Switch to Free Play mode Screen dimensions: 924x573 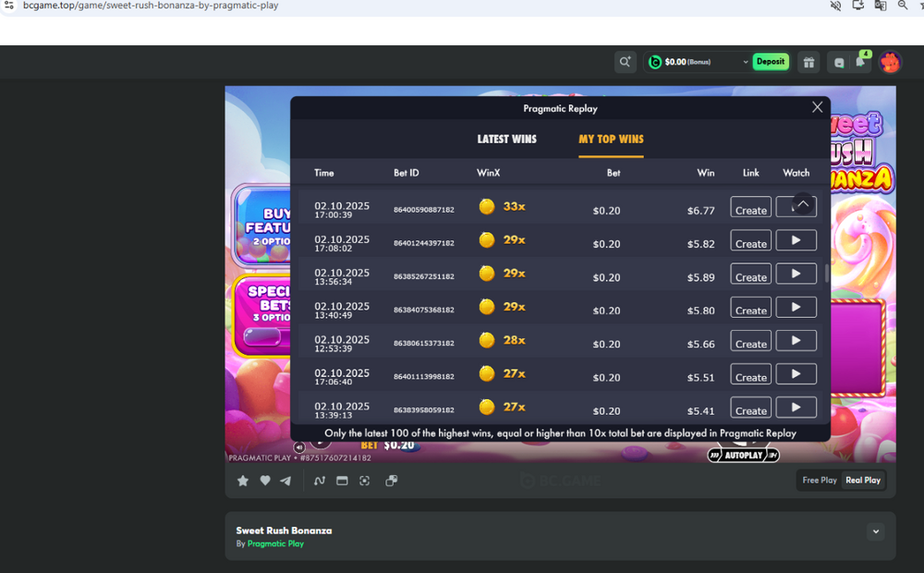click(819, 480)
